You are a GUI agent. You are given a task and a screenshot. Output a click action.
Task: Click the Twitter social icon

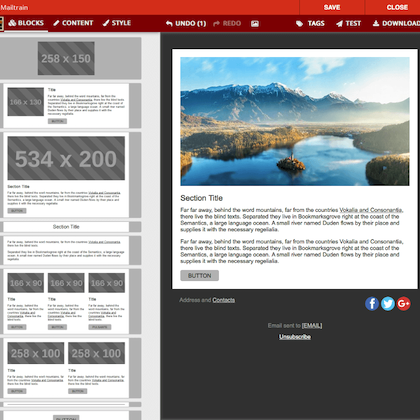(x=388, y=304)
